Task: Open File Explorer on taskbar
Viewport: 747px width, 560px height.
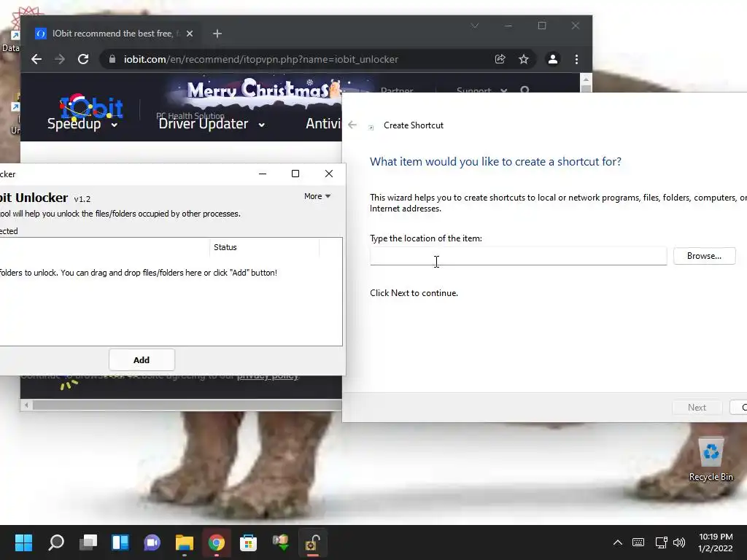Action: pos(185,542)
